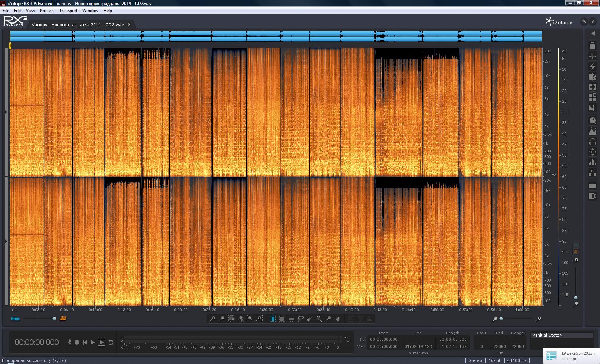Screen dimensions: 600x364
Task: Close the CD2.wav file tab
Action: 129,25
